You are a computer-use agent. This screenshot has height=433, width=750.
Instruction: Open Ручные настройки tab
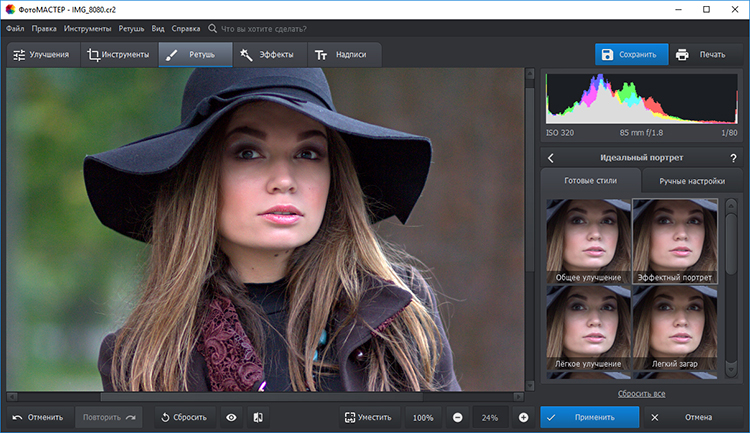click(x=685, y=181)
